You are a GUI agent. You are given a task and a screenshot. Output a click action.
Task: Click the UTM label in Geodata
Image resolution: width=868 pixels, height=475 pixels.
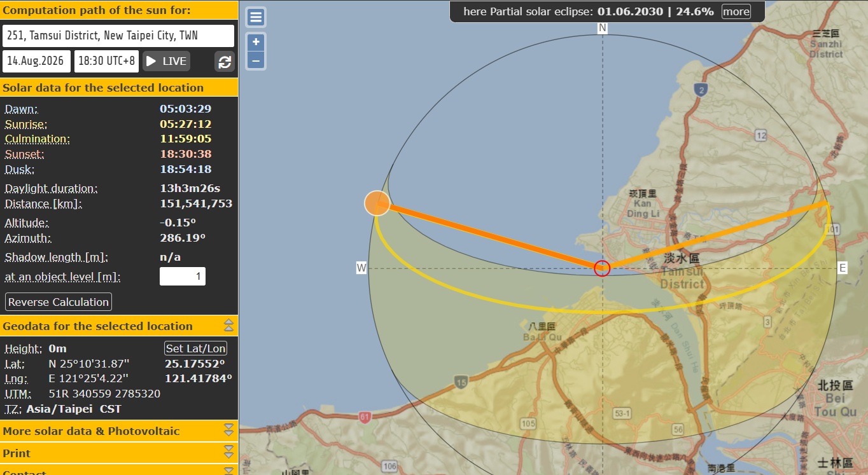pyautogui.click(x=19, y=394)
